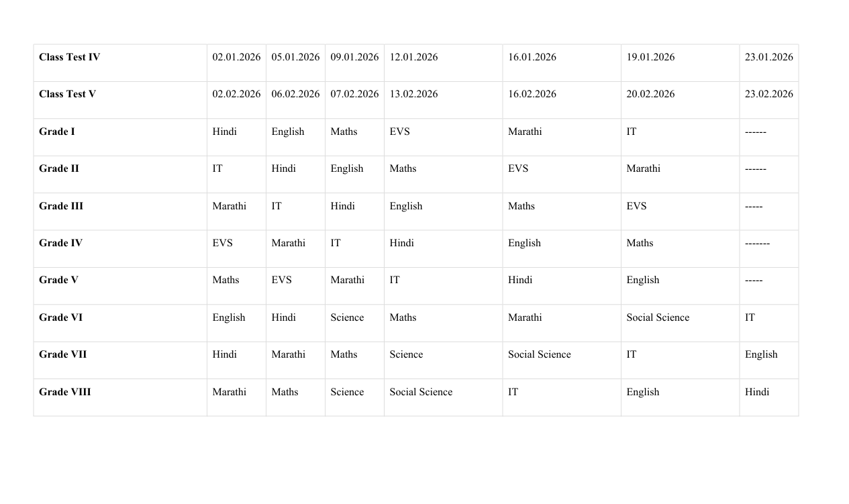The width and height of the screenshot is (849, 504).
Task: Select the IT cell in Grade VII row
Action: [632, 354]
